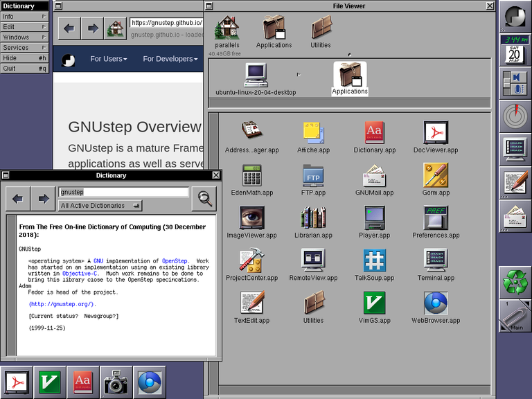
Task: Select the Gorm.app icon
Action: [436, 175]
